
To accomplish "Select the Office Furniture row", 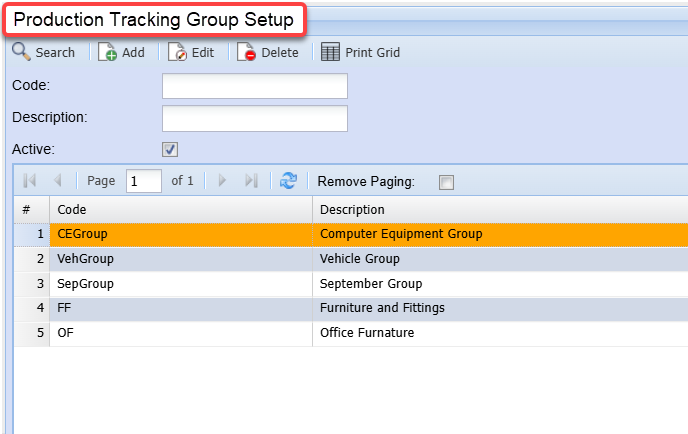I will click(500, 333).
